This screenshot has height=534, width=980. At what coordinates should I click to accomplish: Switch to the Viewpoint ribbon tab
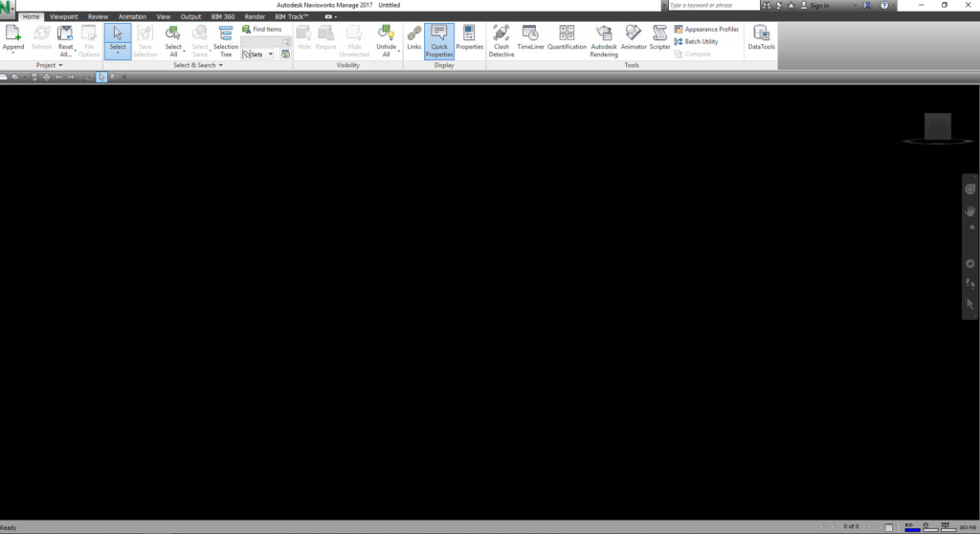[x=64, y=16]
